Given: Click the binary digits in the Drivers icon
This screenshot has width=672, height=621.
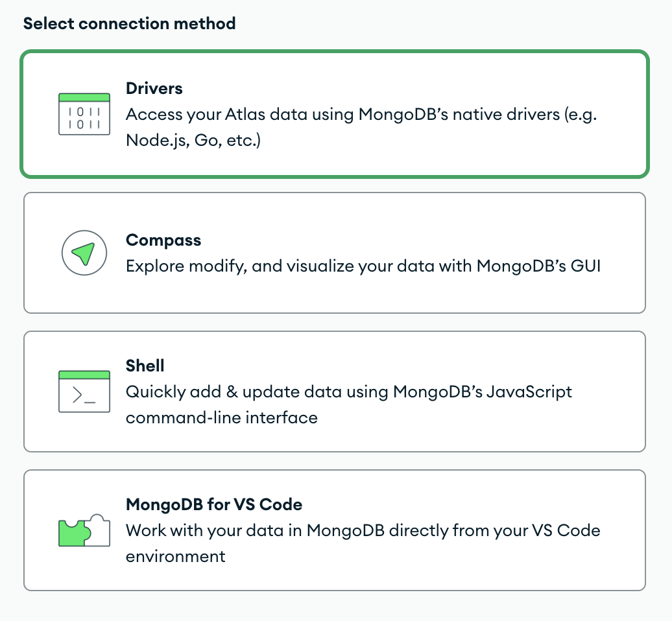Looking at the screenshot, I should click(84, 119).
